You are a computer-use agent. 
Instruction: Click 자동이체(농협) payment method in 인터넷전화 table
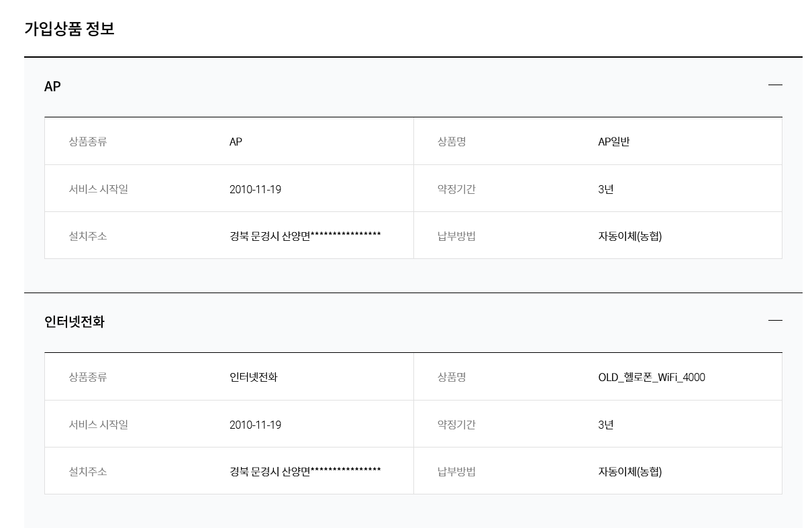[x=630, y=472]
